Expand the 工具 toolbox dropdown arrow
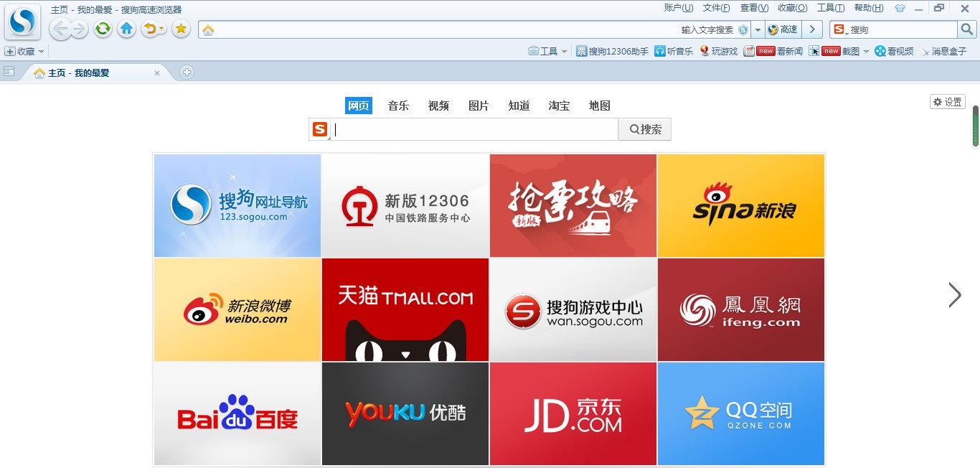Image resolution: width=980 pixels, height=468 pixels. [x=564, y=52]
